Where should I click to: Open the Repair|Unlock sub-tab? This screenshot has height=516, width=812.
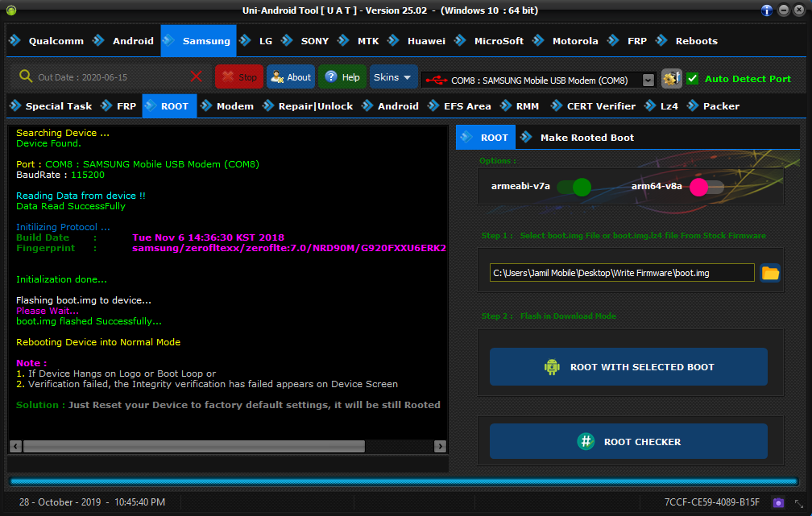(x=309, y=106)
